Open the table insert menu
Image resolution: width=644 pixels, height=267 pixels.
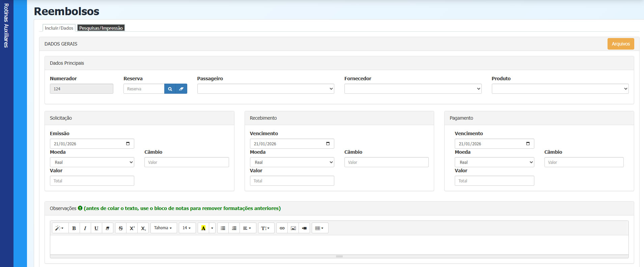point(320,228)
